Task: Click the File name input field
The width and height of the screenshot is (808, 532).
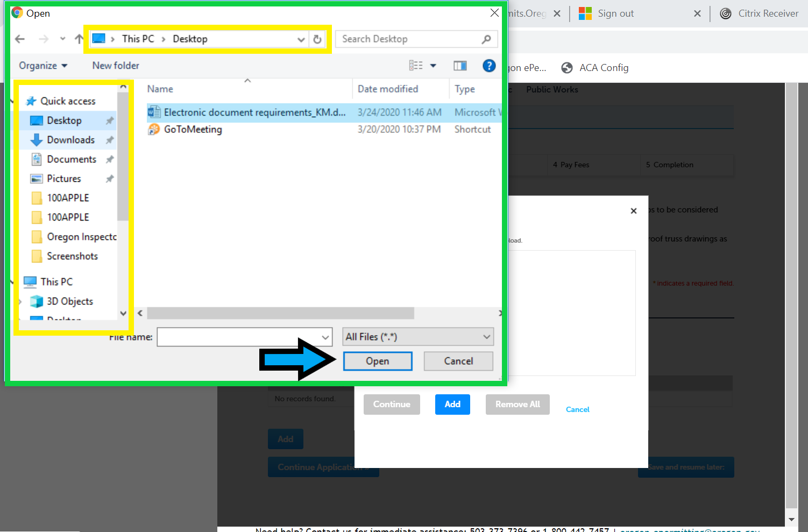Action: [239, 337]
